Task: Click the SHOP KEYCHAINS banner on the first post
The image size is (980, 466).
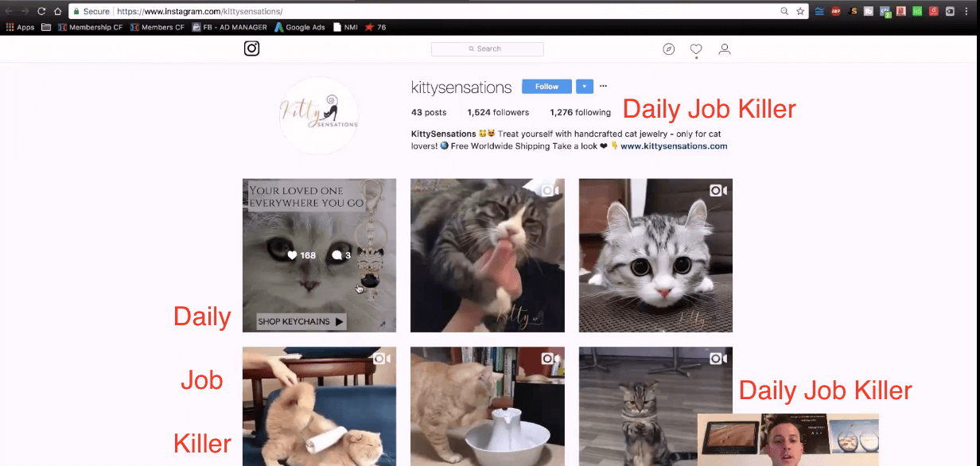Action: click(301, 322)
